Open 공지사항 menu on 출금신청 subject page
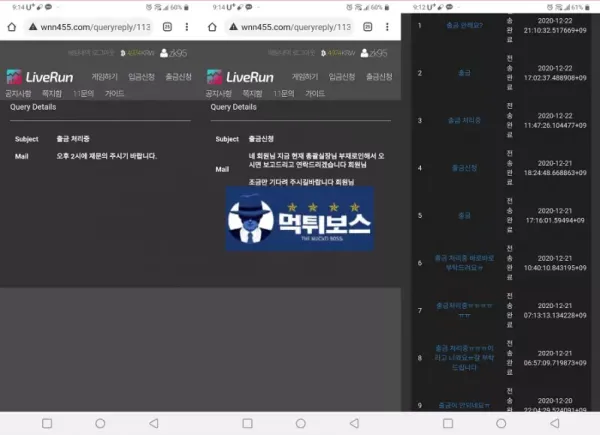Screen dimensions: 600x435 coord(218,93)
